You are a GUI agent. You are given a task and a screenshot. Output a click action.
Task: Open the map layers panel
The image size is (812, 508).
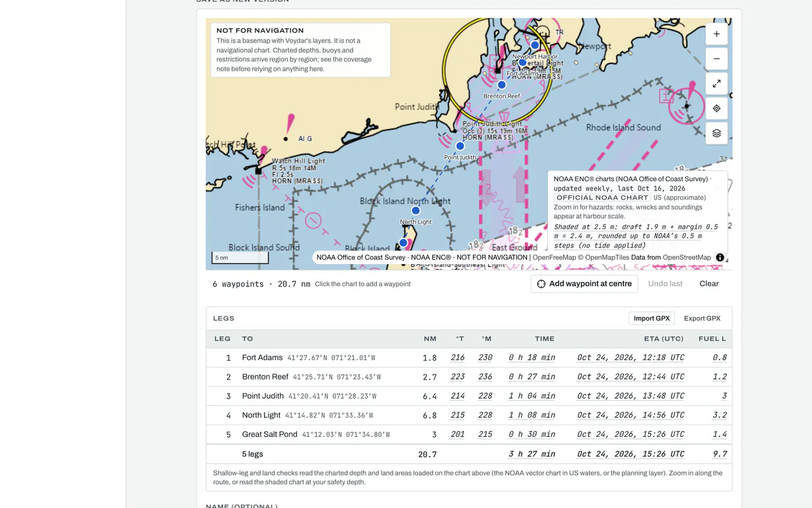(x=716, y=133)
